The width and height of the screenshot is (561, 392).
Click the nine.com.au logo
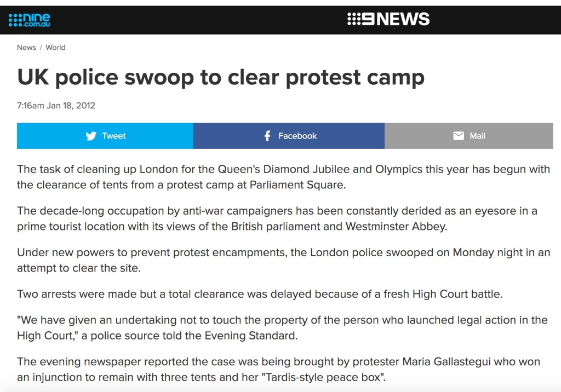click(30, 20)
